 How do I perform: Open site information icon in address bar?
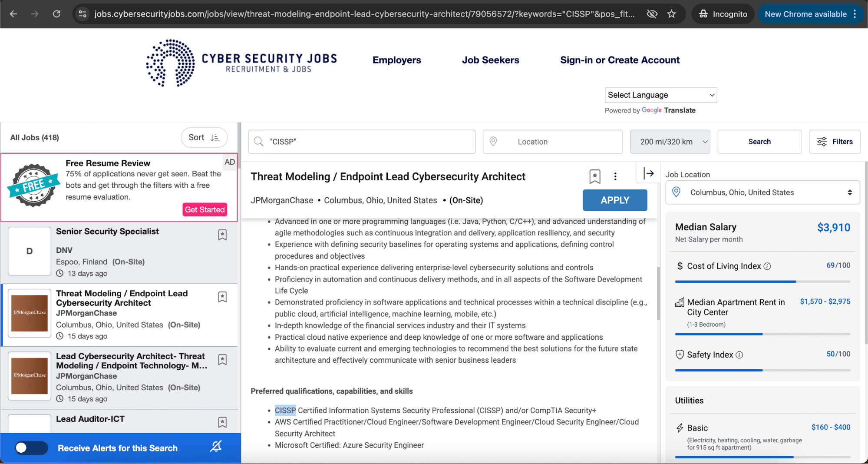pos(83,14)
